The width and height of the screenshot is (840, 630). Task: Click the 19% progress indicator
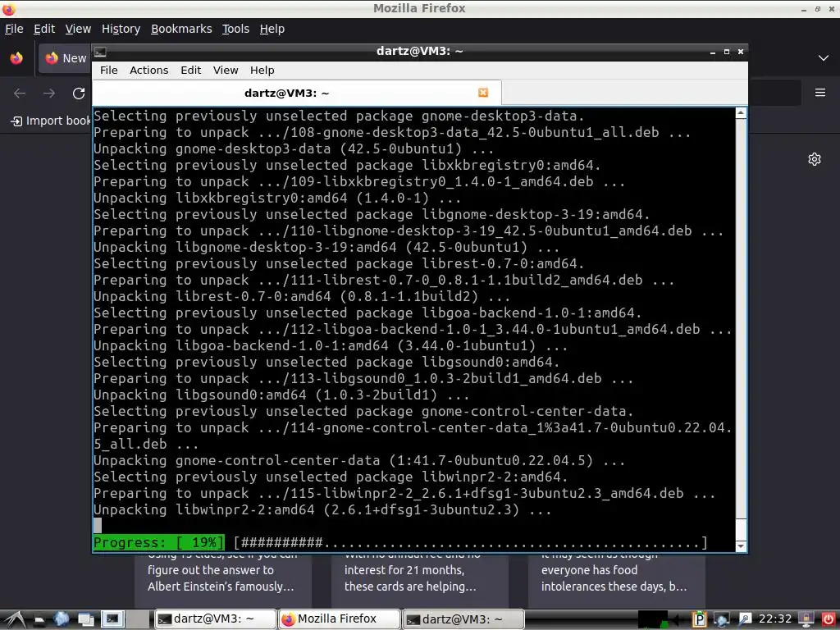(x=158, y=543)
